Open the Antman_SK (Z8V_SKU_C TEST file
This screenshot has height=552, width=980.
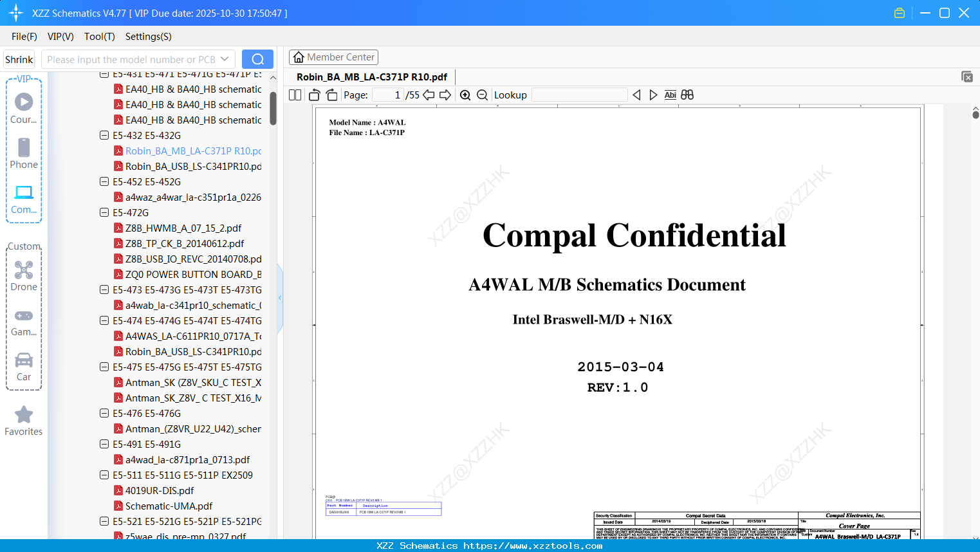tap(188, 382)
